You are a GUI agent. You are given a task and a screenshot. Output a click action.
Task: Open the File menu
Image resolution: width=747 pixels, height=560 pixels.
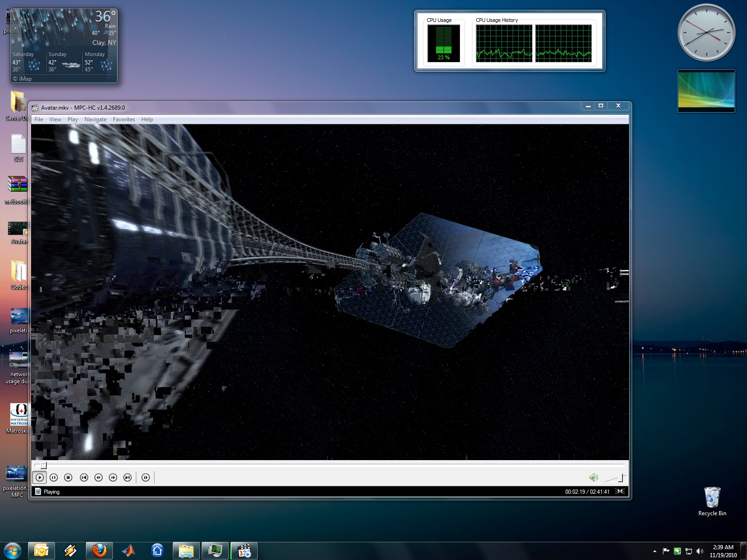click(x=39, y=119)
